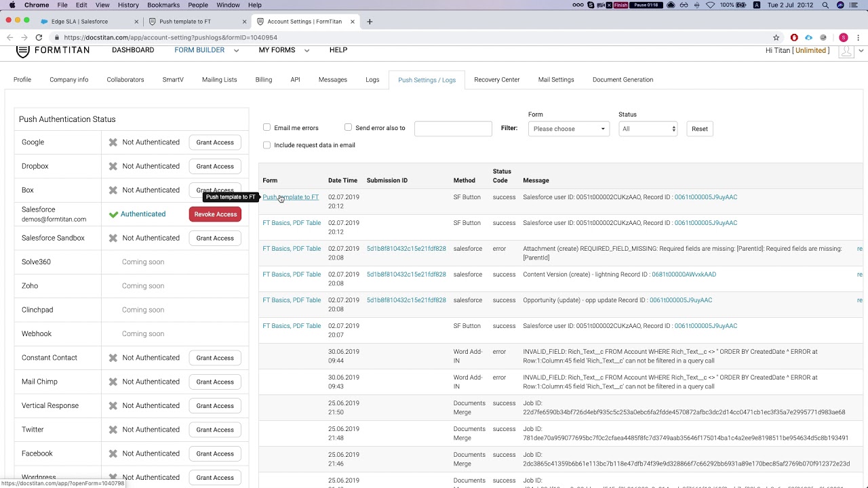Click the red Chrome extension icon
The width and height of the screenshot is (868, 488).
pyautogui.click(x=794, y=37)
